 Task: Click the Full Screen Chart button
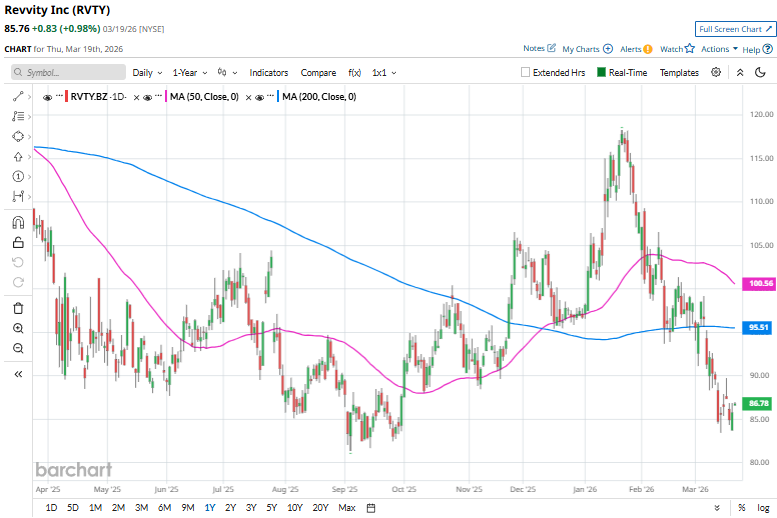click(x=735, y=29)
